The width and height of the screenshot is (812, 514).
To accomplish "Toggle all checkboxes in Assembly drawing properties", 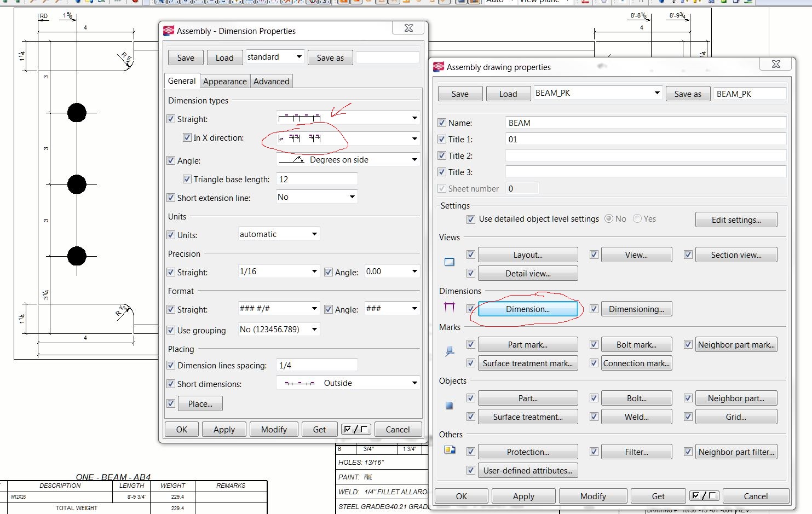I will [x=704, y=496].
